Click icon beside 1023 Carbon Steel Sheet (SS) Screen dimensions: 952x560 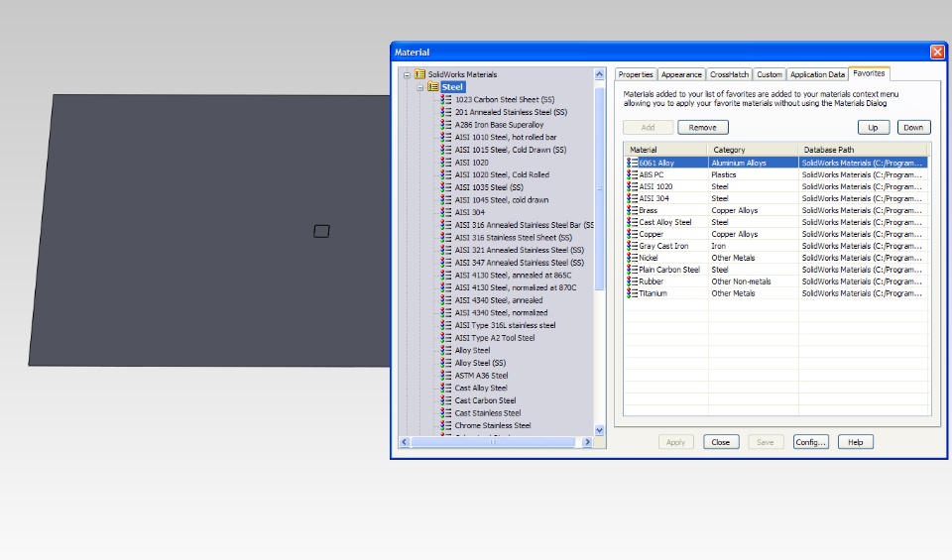click(x=446, y=99)
